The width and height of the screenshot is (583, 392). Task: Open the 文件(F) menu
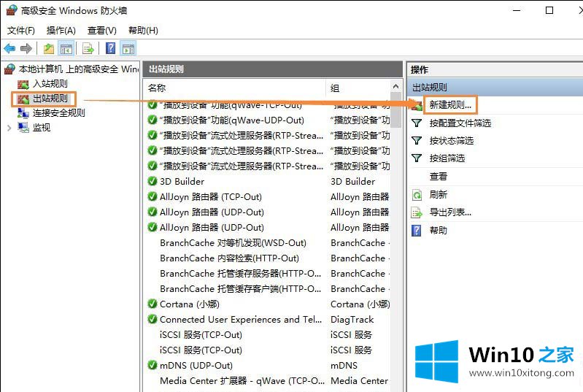pyautogui.click(x=21, y=30)
